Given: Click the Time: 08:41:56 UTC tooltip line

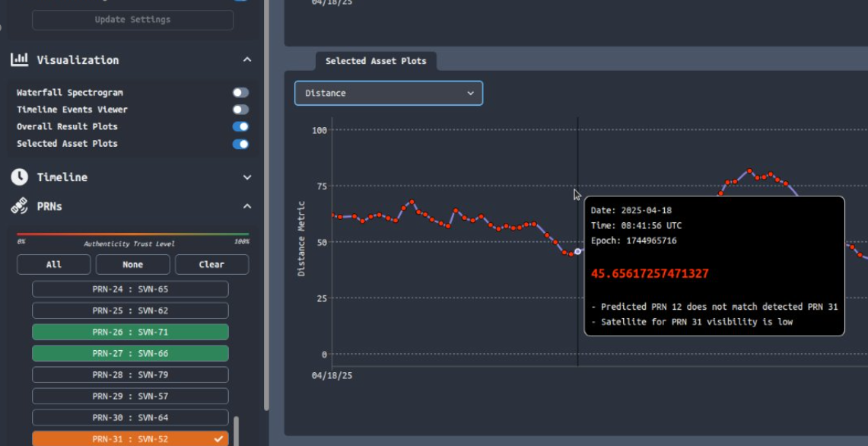Looking at the screenshot, I should [x=636, y=225].
